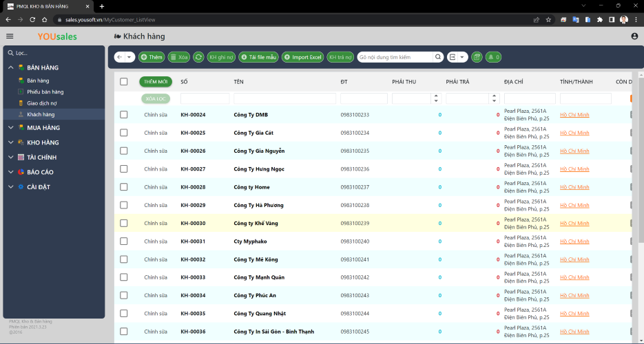Click the browser back arrow
This screenshot has height=344, width=644.
[8, 20]
